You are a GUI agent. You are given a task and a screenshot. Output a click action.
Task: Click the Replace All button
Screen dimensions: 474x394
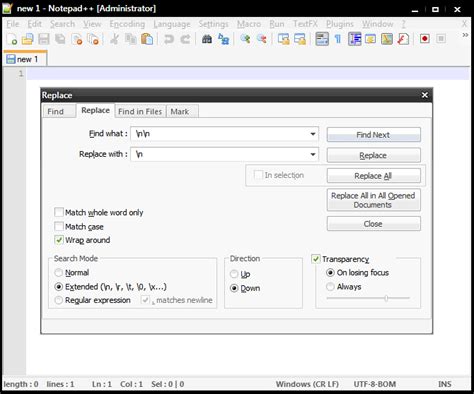pyautogui.click(x=373, y=176)
